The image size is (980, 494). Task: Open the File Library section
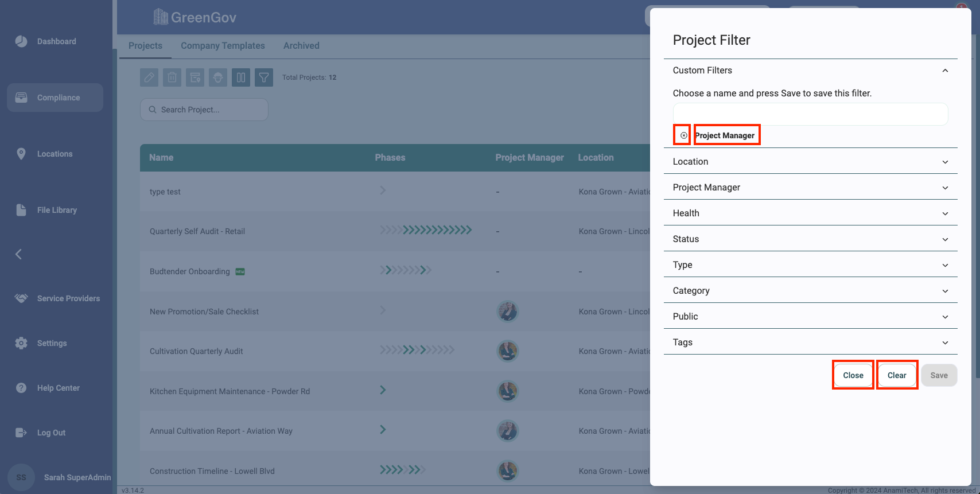pyautogui.click(x=46, y=210)
